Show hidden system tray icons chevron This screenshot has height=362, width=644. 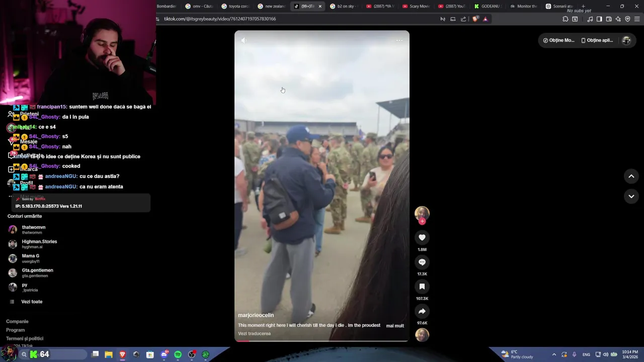(x=554, y=354)
